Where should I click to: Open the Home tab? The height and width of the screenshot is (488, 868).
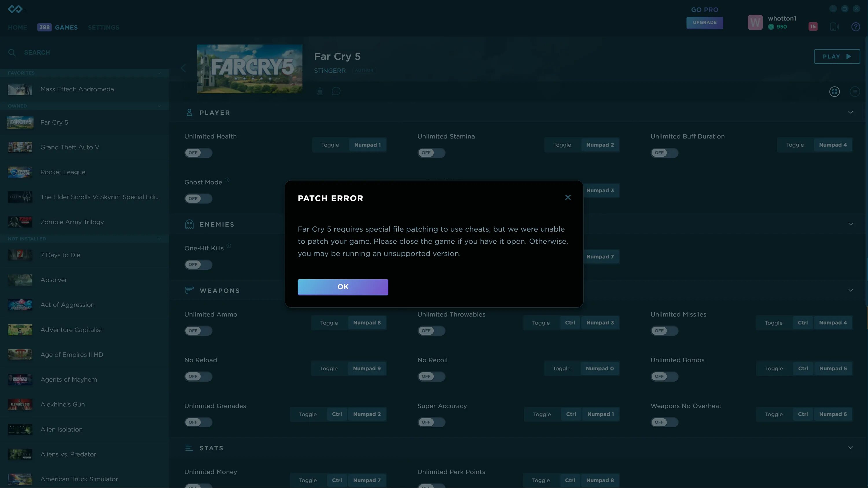[x=18, y=28]
